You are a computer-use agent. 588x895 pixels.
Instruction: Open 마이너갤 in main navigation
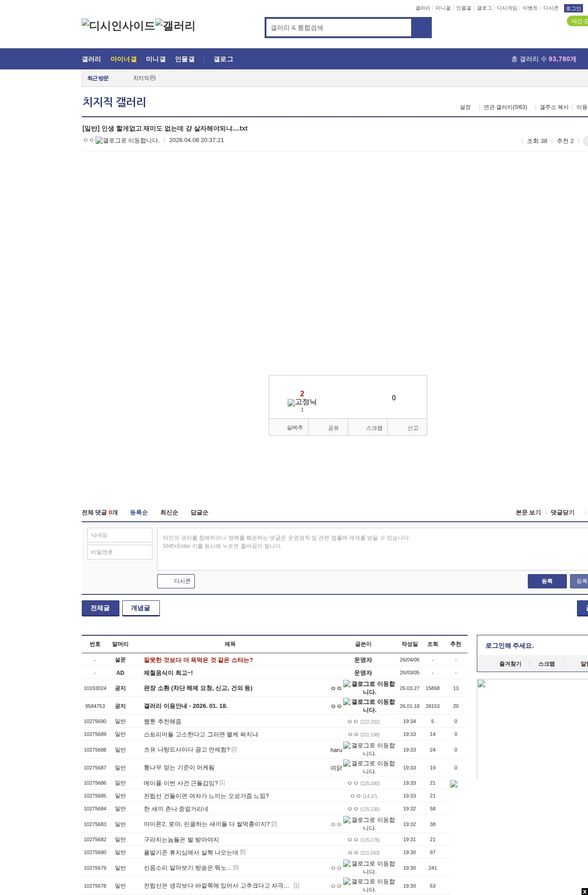click(x=123, y=59)
